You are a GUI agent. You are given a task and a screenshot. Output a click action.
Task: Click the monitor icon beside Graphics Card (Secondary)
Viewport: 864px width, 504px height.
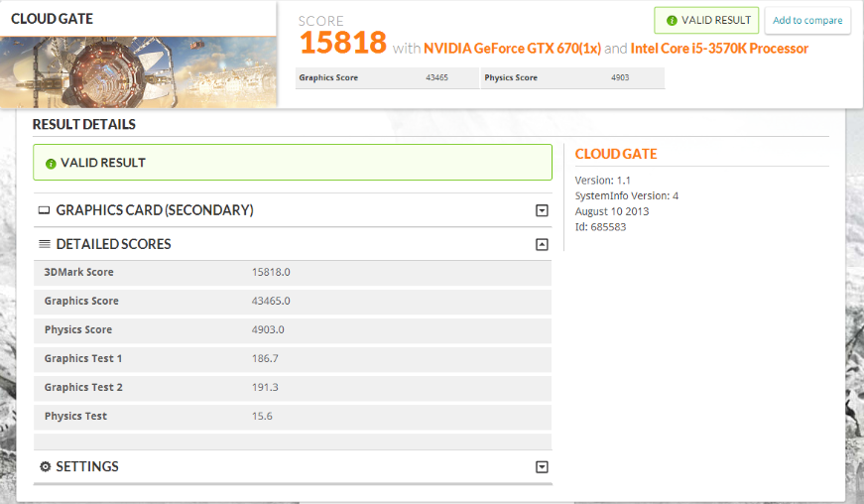tap(44, 210)
